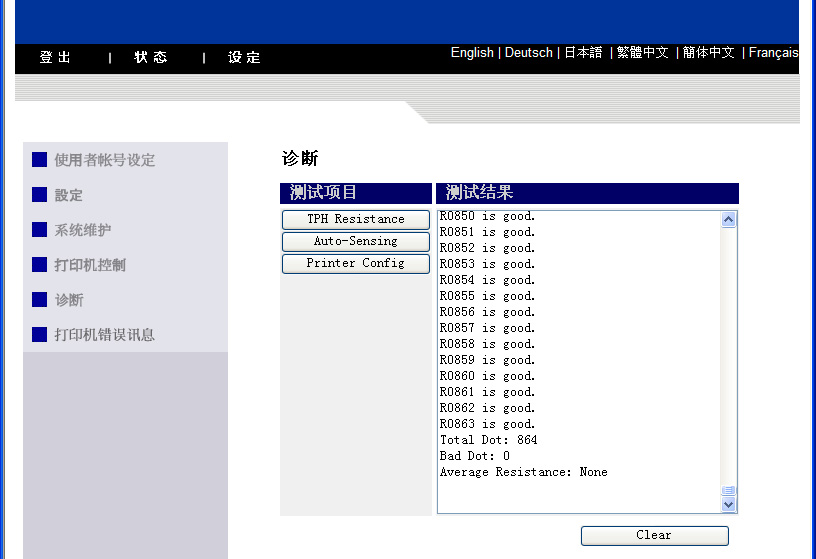Clear the test results
816x559 pixels.
click(x=654, y=535)
